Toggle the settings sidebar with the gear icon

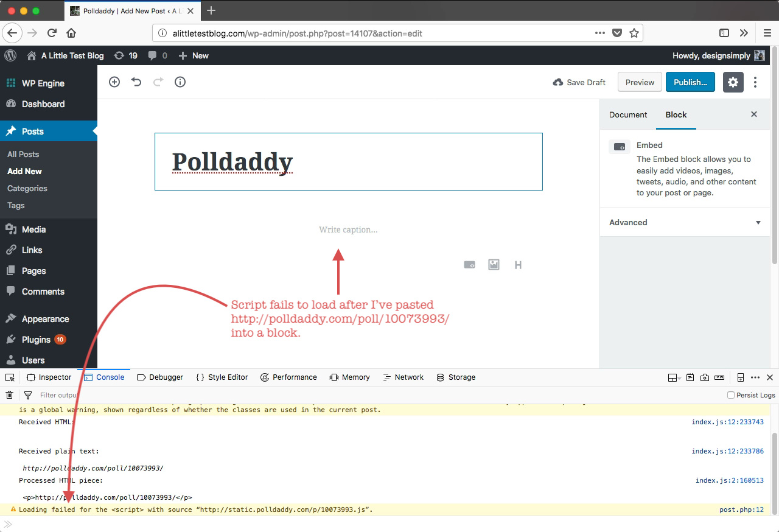(x=733, y=82)
